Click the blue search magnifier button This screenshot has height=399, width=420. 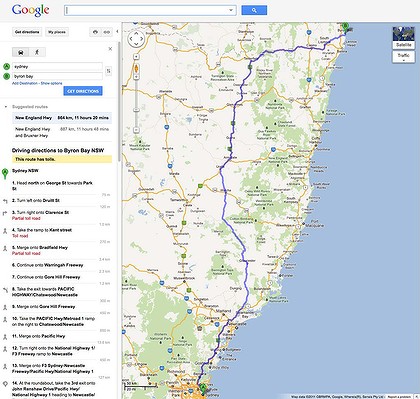254,10
